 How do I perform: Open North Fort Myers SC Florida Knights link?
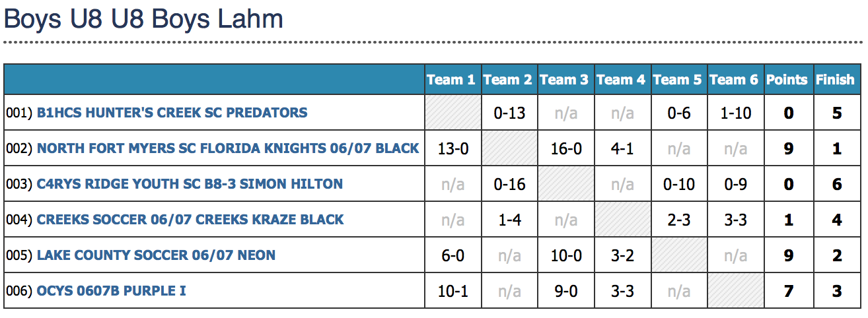point(228,148)
